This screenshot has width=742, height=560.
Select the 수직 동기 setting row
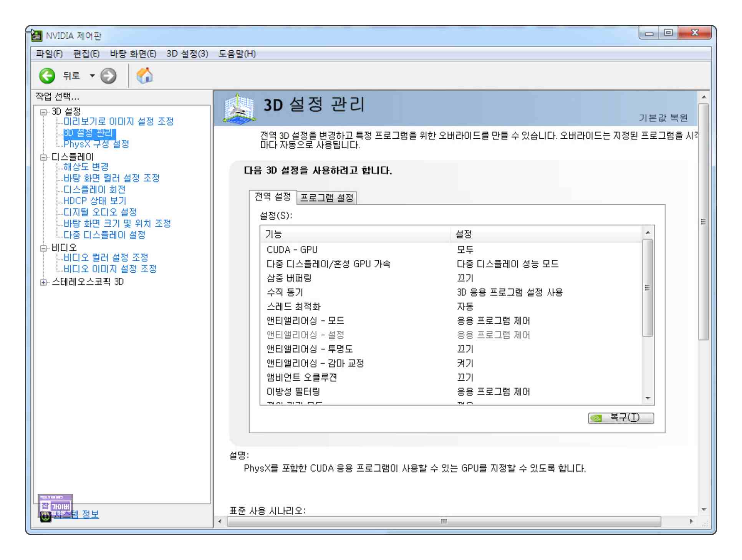[x=285, y=292]
